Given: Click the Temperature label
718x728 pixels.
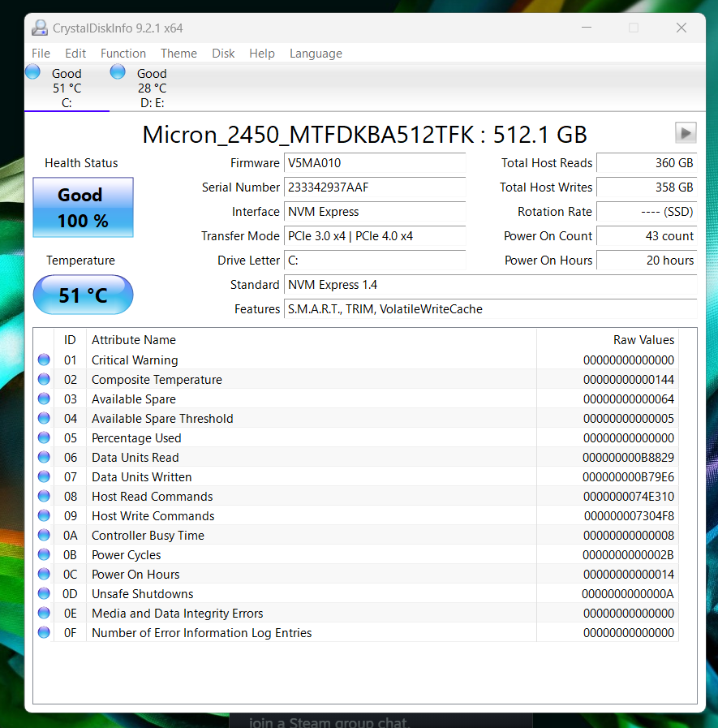Looking at the screenshot, I should (x=80, y=261).
